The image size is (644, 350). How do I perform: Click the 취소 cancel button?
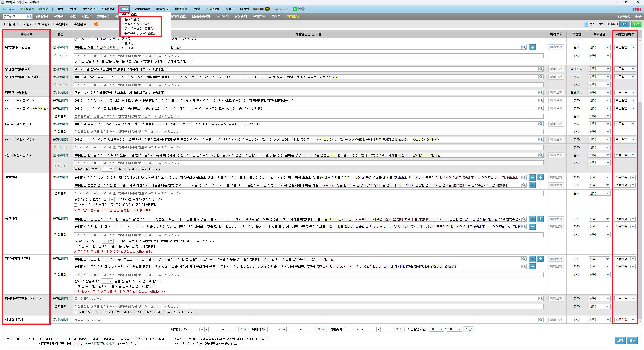point(632,341)
